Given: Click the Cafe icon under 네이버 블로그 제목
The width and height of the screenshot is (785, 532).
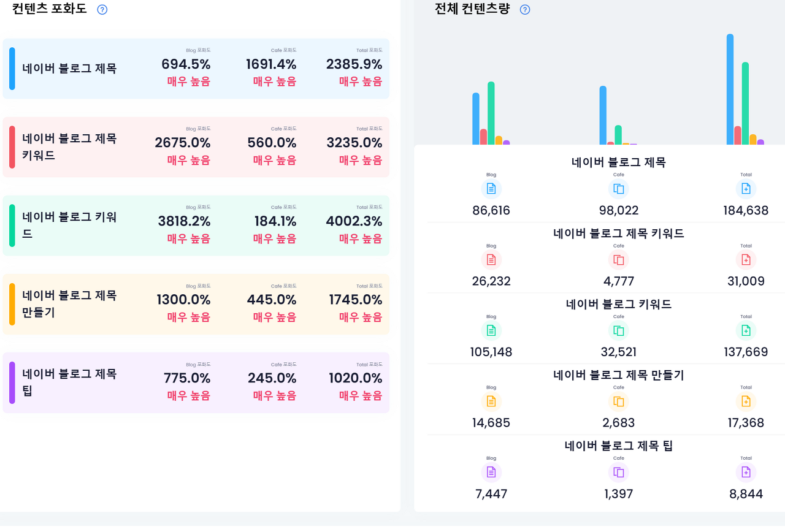Looking at the screenshot, I should (x=618, y=189).
